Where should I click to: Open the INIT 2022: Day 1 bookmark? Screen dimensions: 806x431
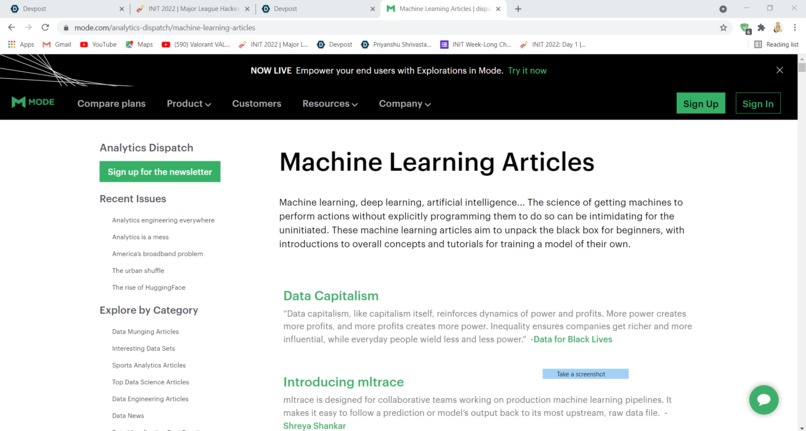click(x=553, y=45)
